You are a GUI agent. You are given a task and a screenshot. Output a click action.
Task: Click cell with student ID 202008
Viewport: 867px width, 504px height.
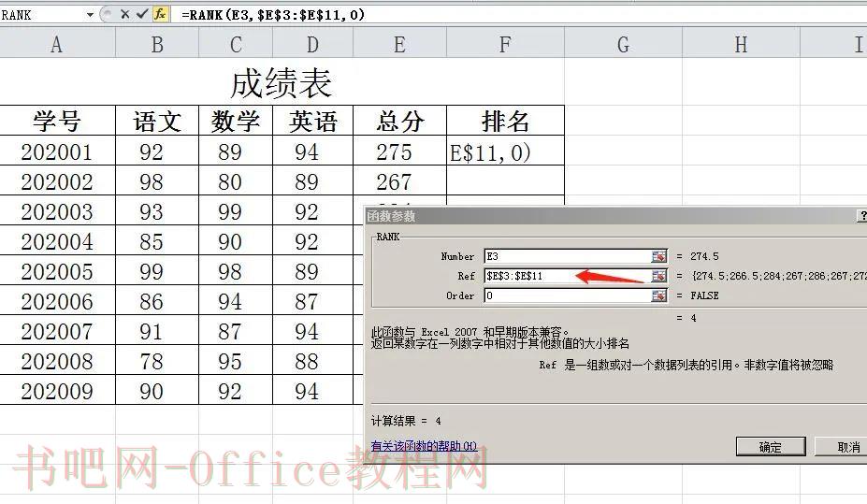click(x=57, y=360)
